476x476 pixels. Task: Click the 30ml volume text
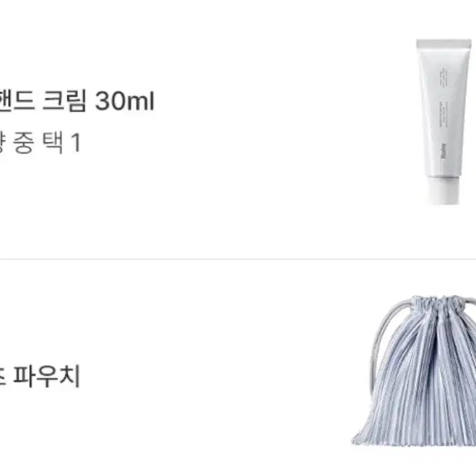coord(125,101)
